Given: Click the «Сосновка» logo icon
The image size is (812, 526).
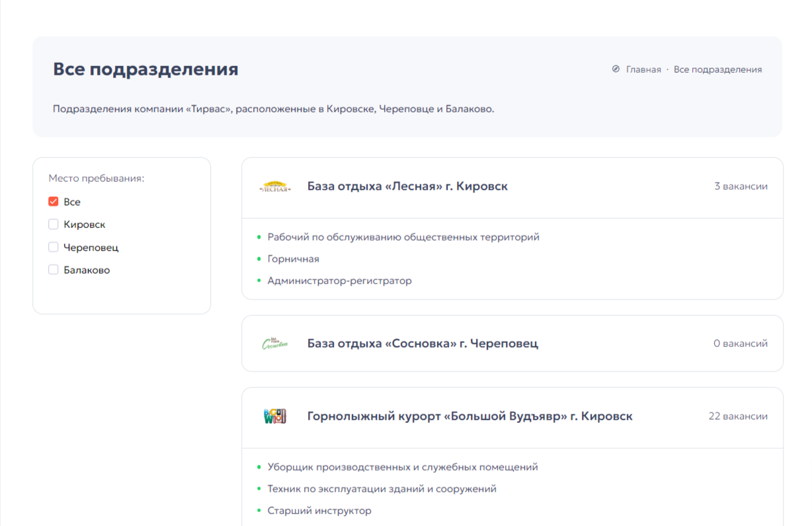Looking at the screenshot, I should pos(274,344).
